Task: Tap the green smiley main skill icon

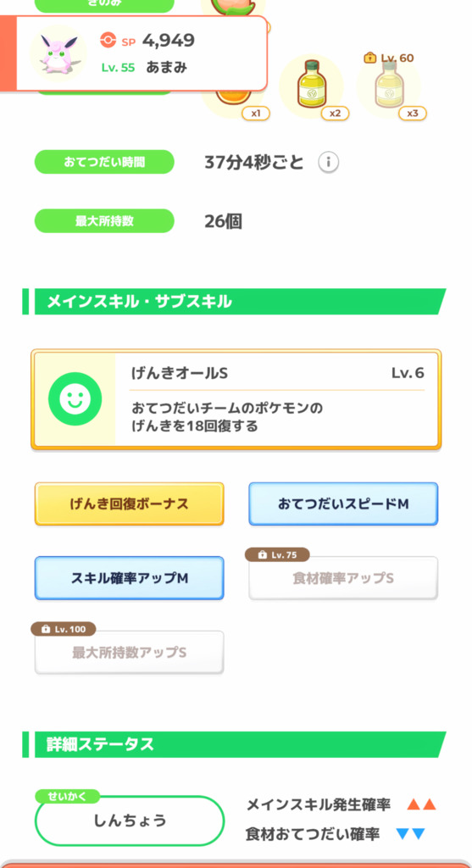Action: click(x=75, y=398)
